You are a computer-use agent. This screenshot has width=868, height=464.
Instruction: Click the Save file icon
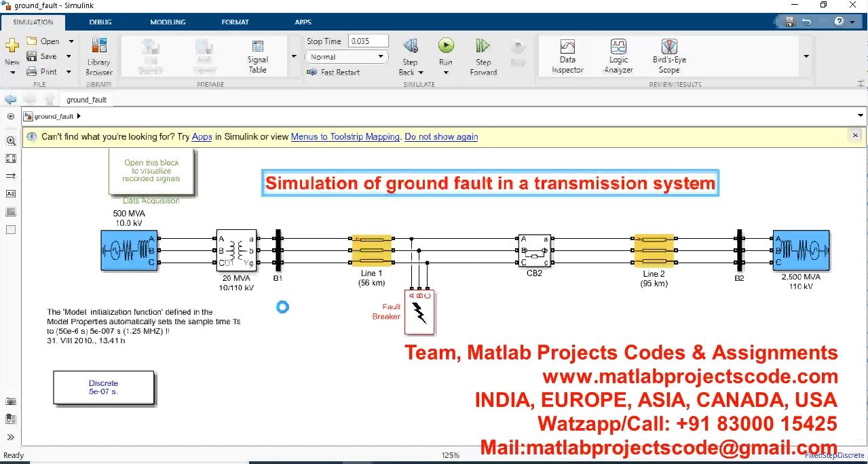(32, 56)
